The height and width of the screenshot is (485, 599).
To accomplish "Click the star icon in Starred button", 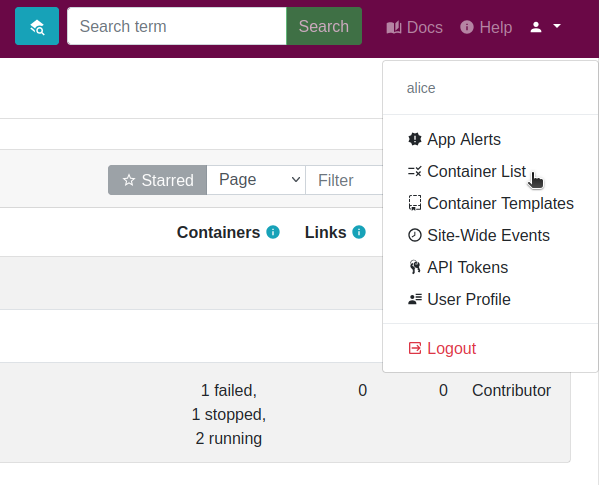I will click(x=129, y=180).
